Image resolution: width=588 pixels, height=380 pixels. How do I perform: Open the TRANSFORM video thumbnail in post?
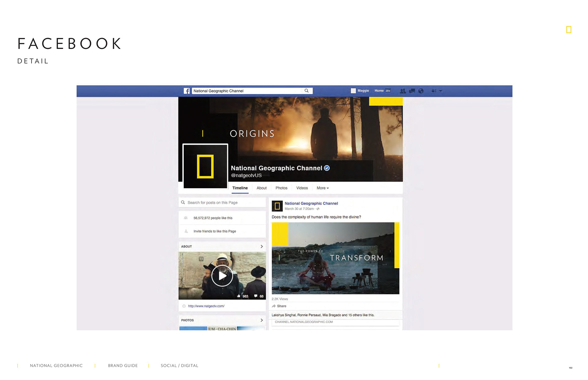pos(335,258)
